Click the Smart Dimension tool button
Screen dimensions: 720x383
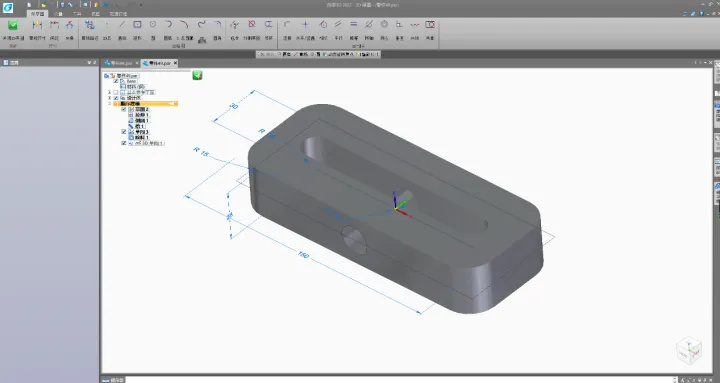37,29
